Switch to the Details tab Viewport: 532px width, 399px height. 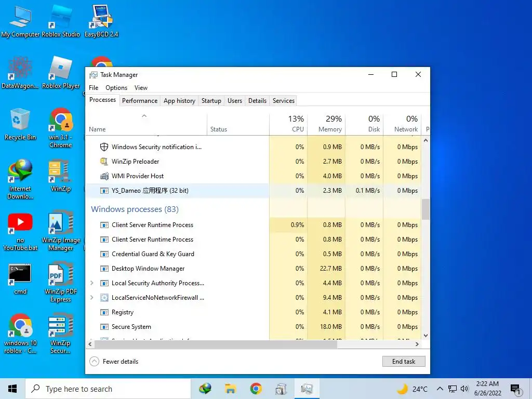(x=257, y=101)
